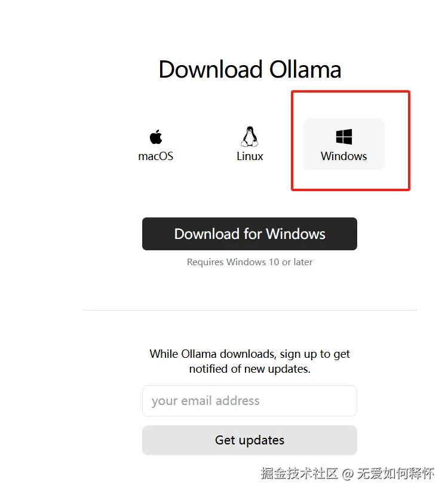Click the Windows logo icon
This screenshot has width=448, height=494.
(x=343, y=136)
